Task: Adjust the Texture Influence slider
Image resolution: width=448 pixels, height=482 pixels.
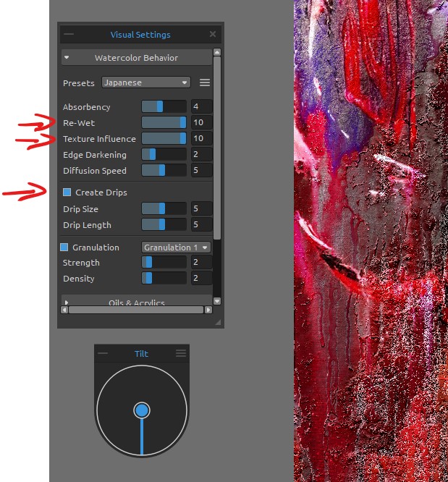Action: [164, 139]
